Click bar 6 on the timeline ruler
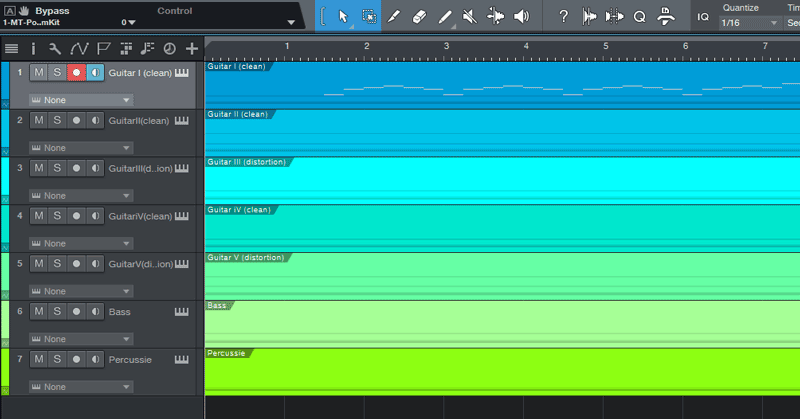 tap(685, 46)
